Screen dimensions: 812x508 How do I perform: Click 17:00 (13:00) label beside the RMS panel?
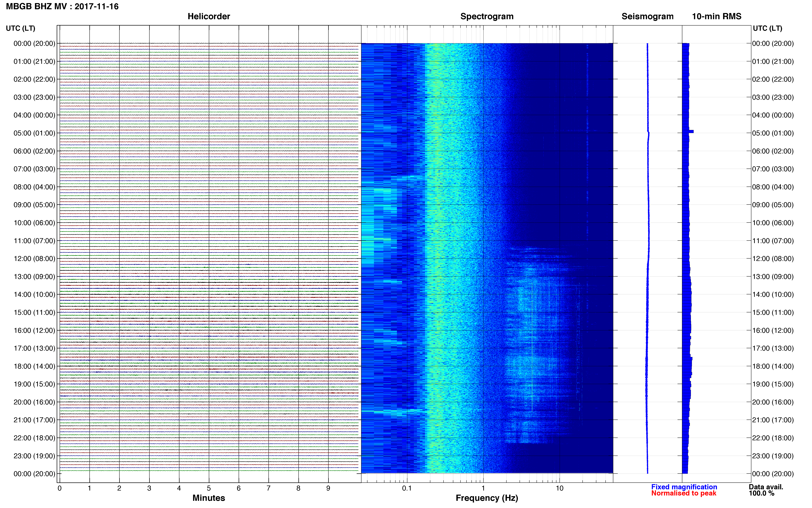[x=773, y=348]
